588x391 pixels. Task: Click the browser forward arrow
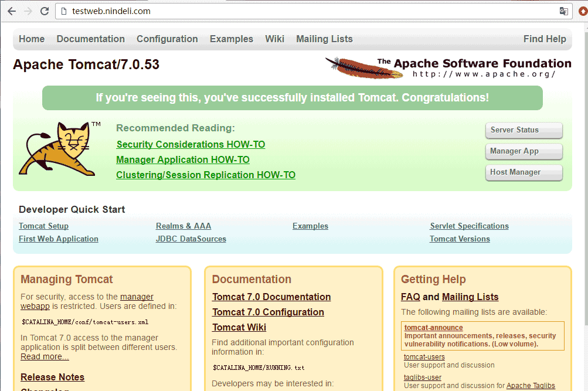pos(28,11)
